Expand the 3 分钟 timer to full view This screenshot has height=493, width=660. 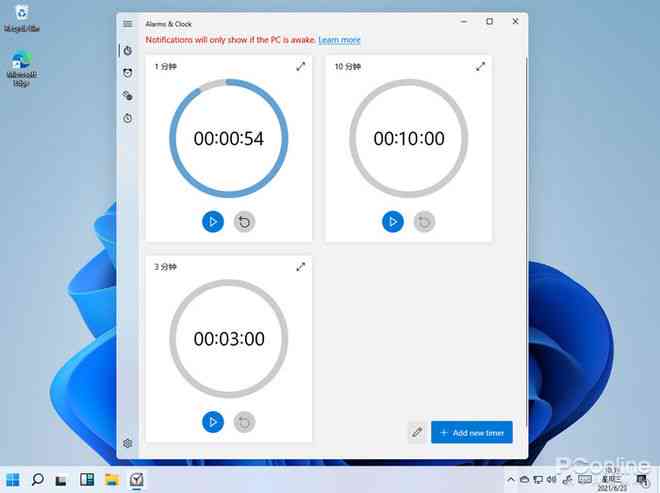[x=301, y=267]
